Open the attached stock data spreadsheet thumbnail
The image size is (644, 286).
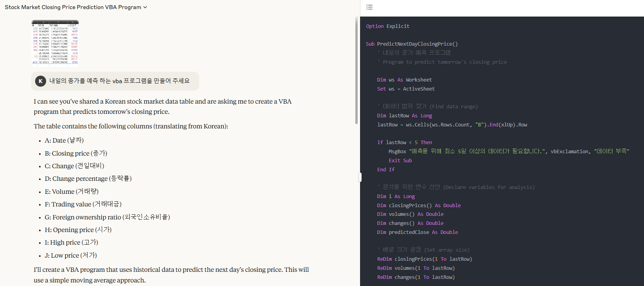coord(55,43)
